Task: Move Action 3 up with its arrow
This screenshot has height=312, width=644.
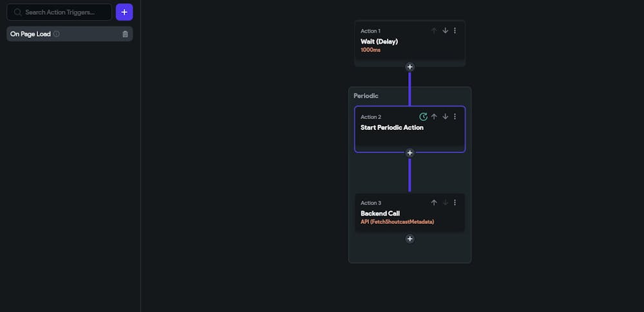Action: coord(434,203)
